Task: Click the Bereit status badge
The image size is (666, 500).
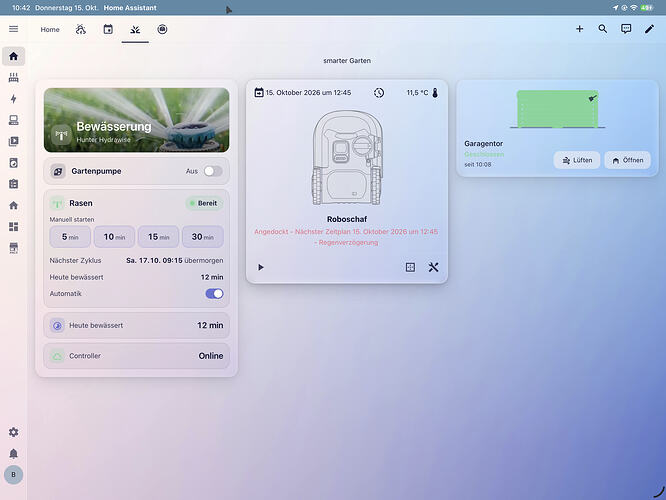Action: coord(204,203)
